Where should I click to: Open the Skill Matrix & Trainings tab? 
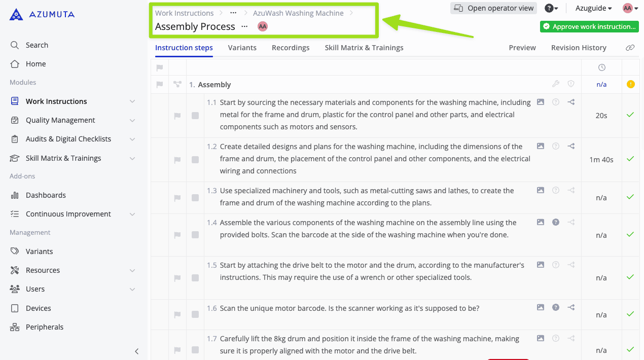[x=364, y=48]
